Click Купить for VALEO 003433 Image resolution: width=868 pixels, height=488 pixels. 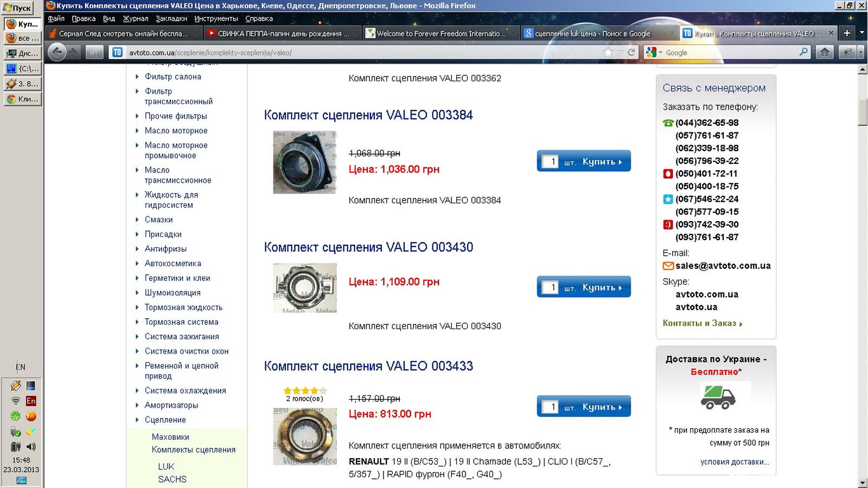[602, 407]
